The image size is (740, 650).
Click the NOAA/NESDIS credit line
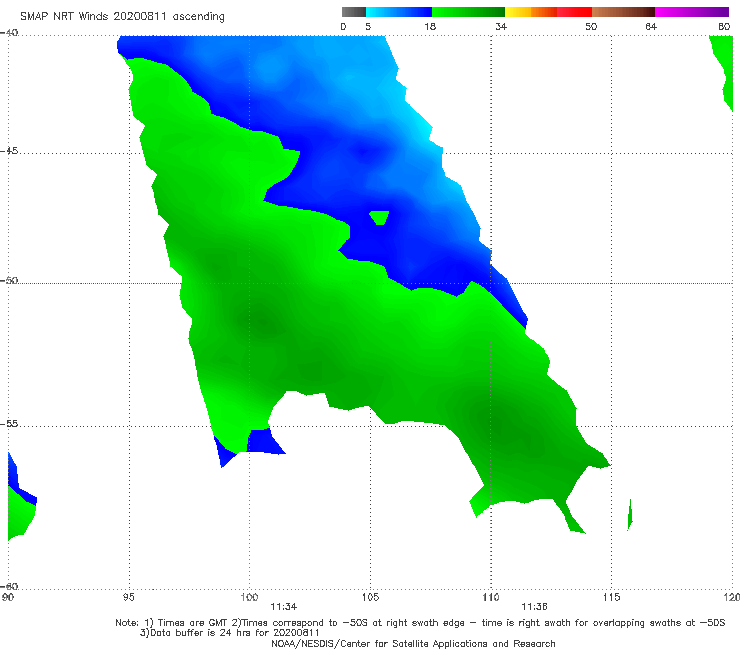click(x=413, y=643)
